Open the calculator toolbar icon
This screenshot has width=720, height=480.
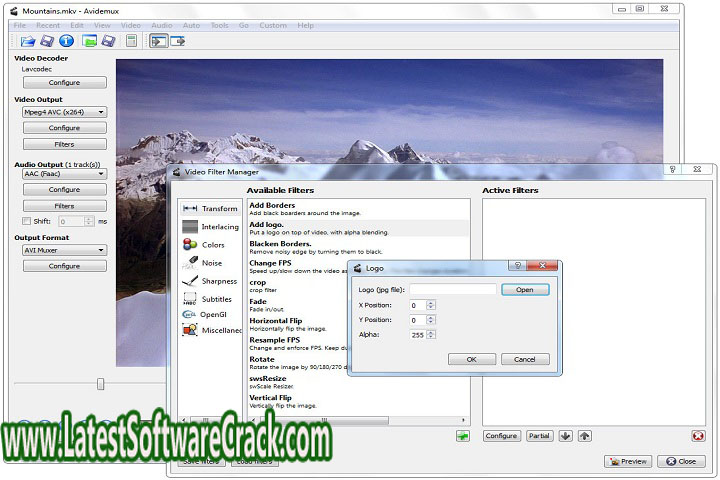pyautogui.click(x=131, y=41)
